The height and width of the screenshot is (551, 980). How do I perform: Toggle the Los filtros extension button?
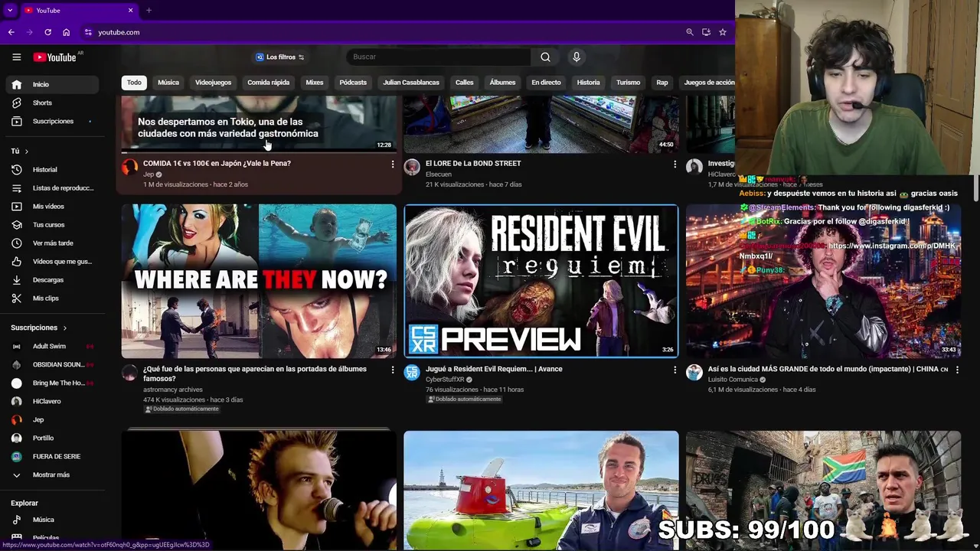point(280,57)
